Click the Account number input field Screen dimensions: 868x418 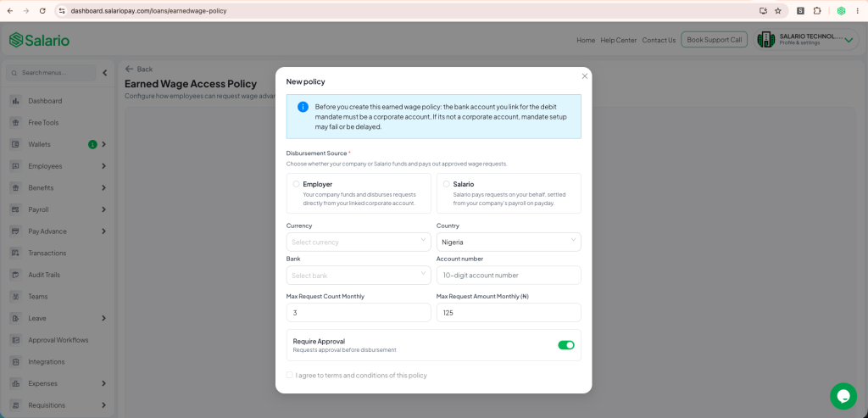[x=509, y=276]
